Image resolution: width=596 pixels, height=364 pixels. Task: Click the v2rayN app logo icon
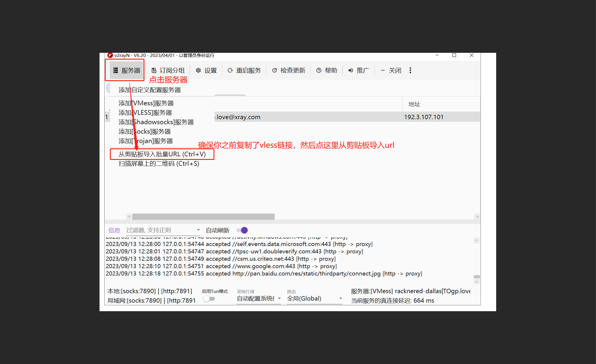110,55
